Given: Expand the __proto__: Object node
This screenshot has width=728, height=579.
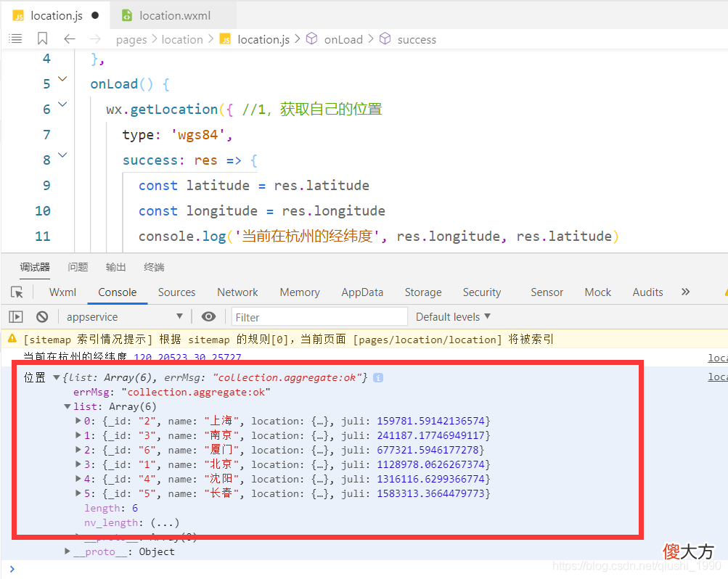Looking at the screenshot, I should point(68,551).
